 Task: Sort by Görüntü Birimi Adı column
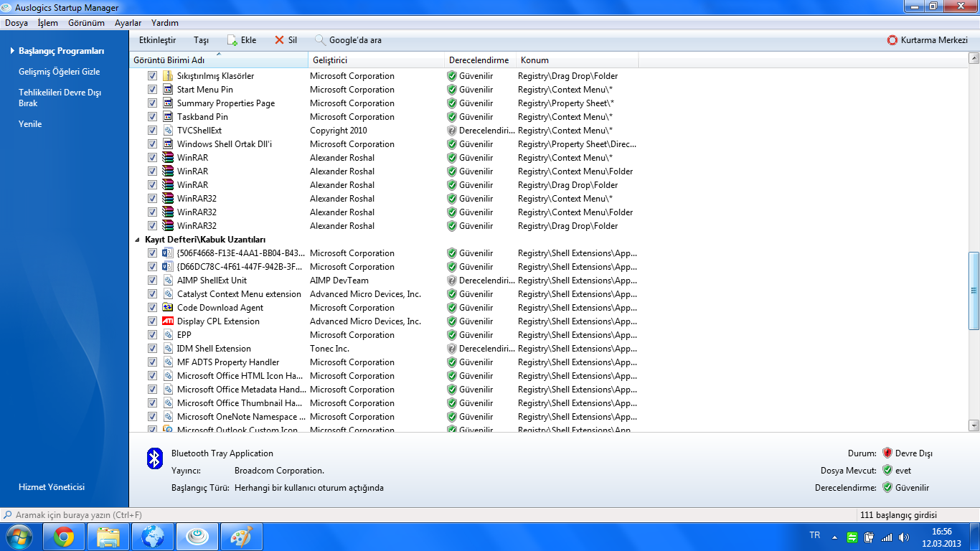click(x=219, y=60)
